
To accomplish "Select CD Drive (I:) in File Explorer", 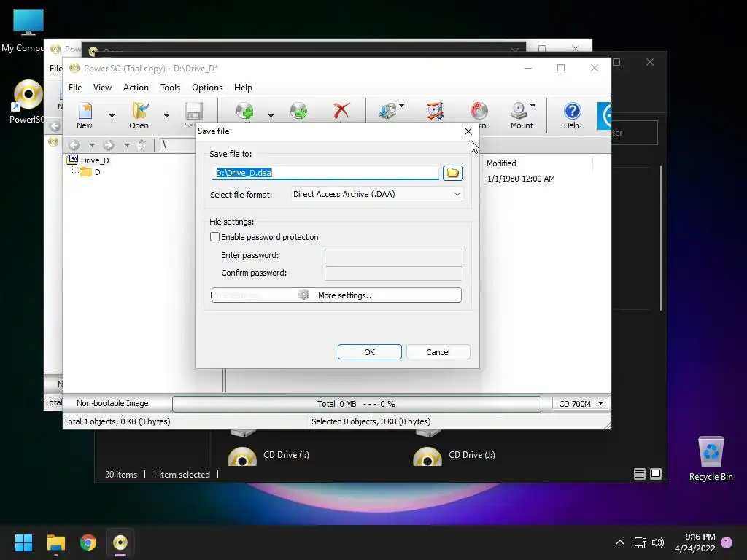I will click(x=269, y=455).
